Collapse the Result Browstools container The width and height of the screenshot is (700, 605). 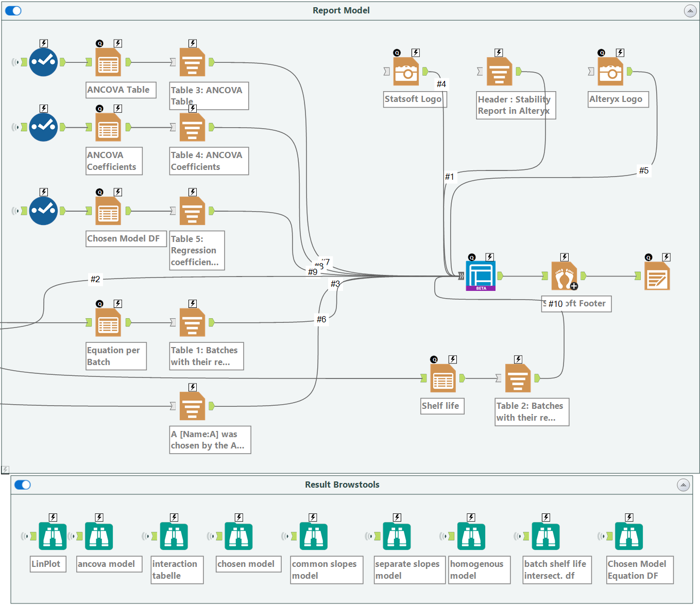(683, 485)
